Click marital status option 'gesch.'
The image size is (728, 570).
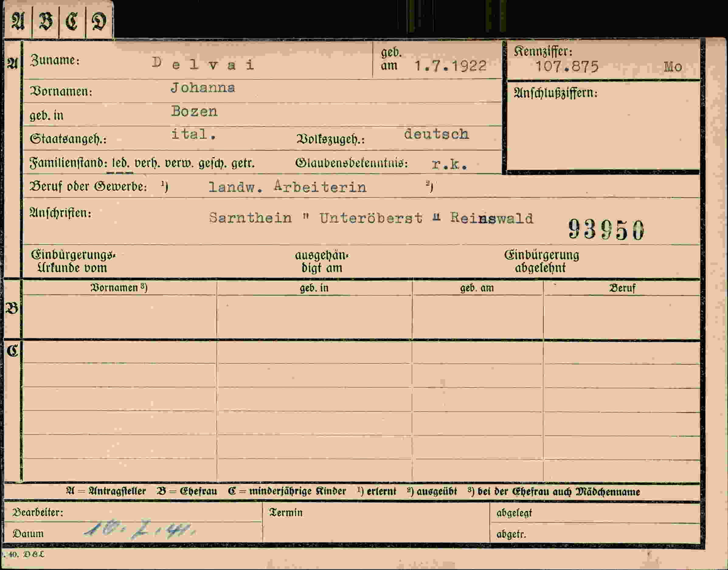213,163
